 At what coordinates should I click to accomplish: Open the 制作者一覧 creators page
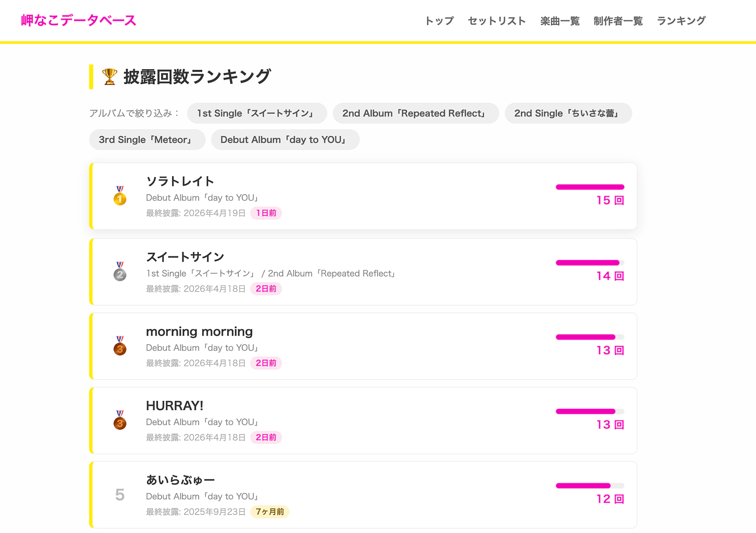coord(618,21)
